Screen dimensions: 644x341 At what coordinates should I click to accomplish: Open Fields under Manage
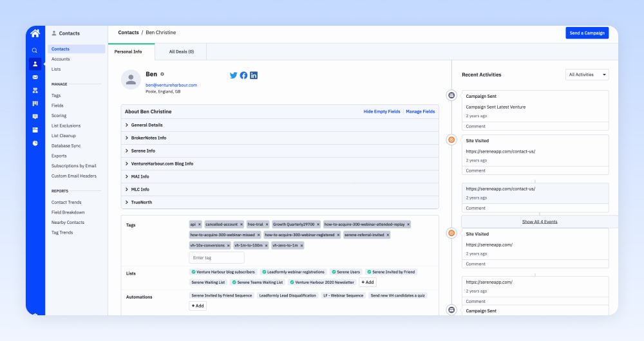tap(57, 106)
